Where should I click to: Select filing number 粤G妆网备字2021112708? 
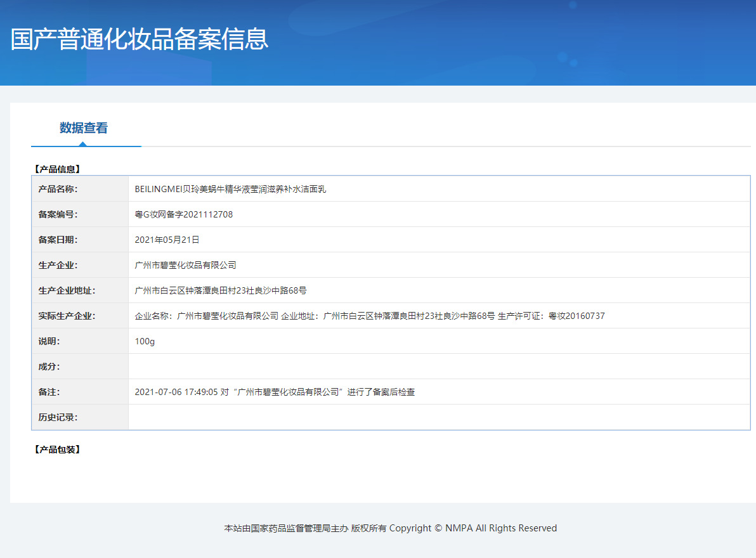[x=184, y=214]
